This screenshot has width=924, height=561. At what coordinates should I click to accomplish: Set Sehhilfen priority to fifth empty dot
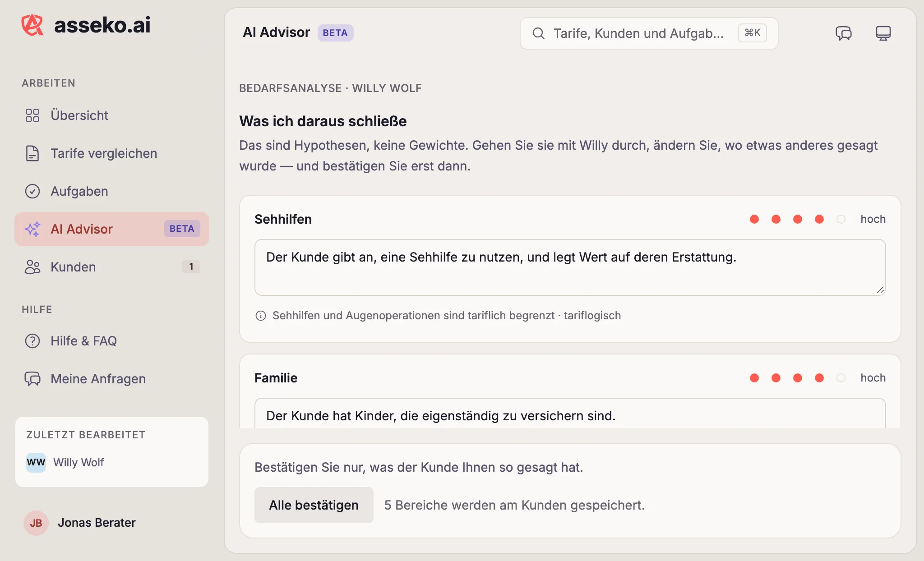coord(841,219)
